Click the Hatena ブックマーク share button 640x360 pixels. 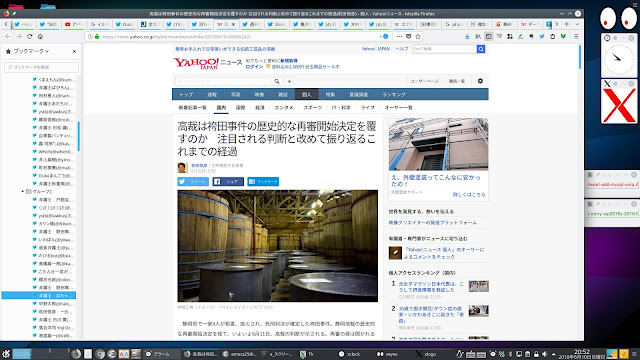tap(263, 182)
